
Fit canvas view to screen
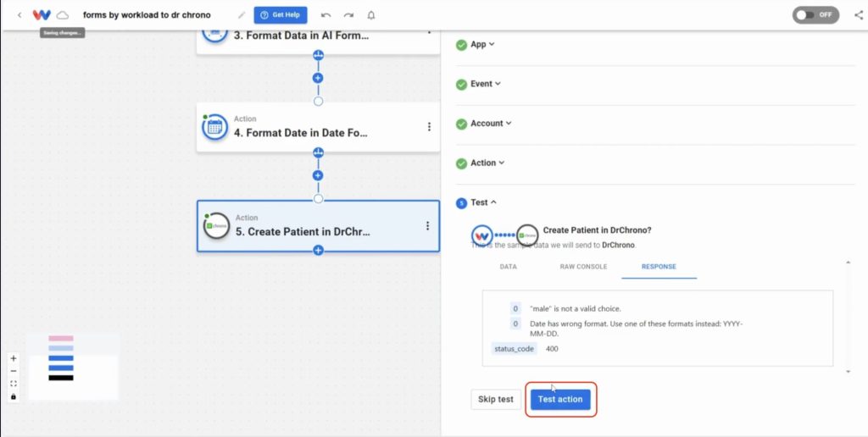(x=14, y=384)
